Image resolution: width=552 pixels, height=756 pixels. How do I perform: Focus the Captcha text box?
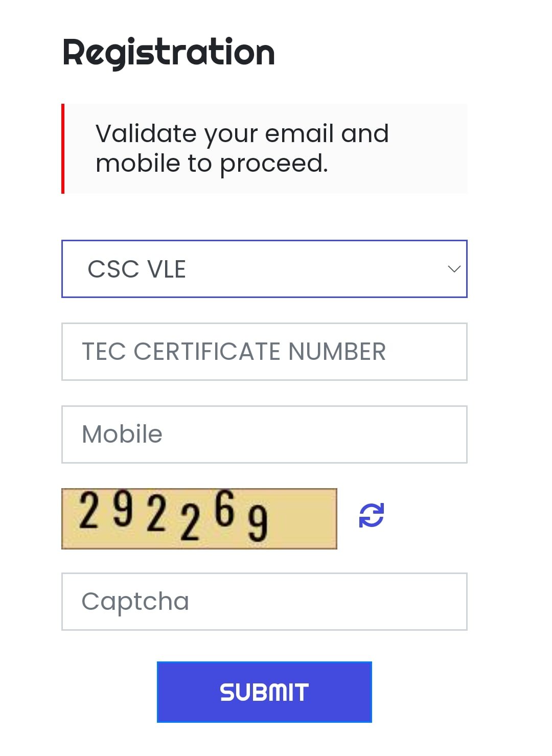pos(264,602)
